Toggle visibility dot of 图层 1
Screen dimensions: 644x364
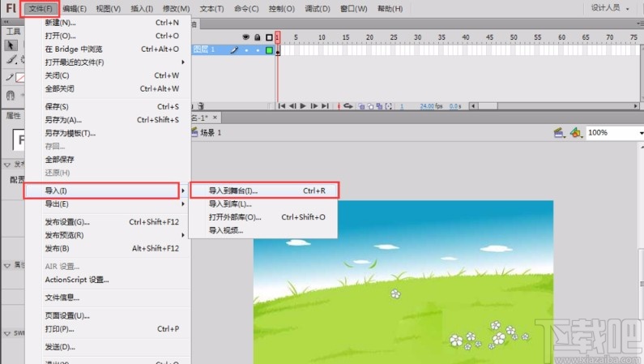246,50
